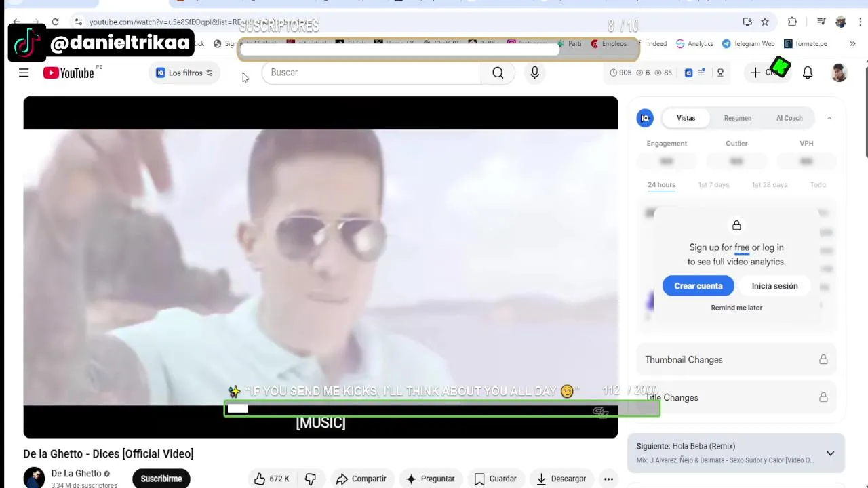This screenshot has height=488, width=868.
Task: Save video with Guardar button
Action: coord(496,479)
